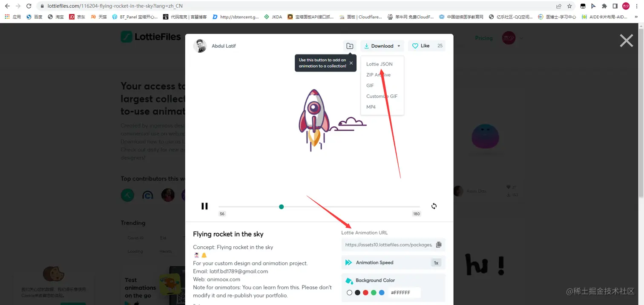Image resolution: width=644 pixels, height=305 pixels.
Task: Close the animation modal with large X
Action: tap(626, 40)
